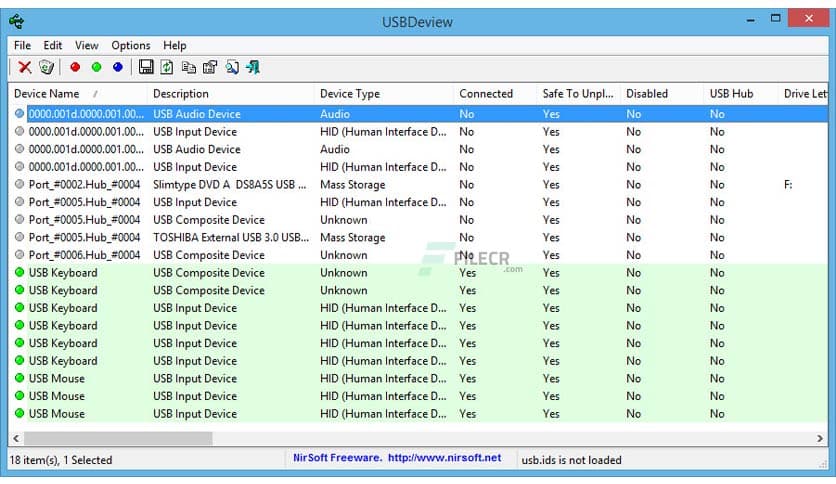Click the horizontal scrollbar left arrow
836x484 pixels.
coord(16,438)
